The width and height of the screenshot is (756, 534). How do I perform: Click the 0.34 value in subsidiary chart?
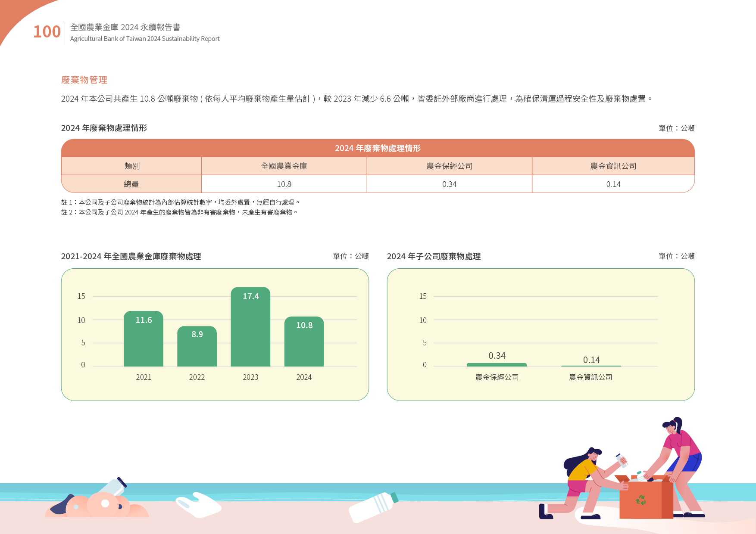[497, 356]
